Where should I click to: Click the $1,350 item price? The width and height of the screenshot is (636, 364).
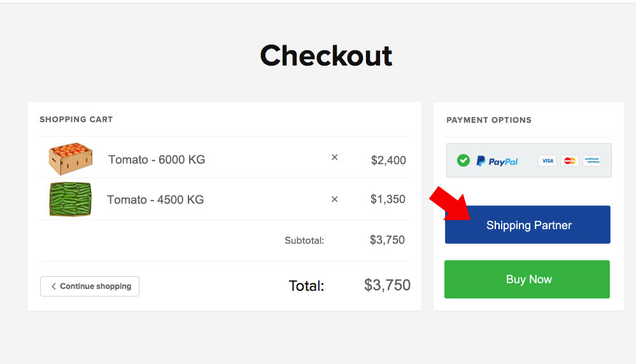[388, 199]
